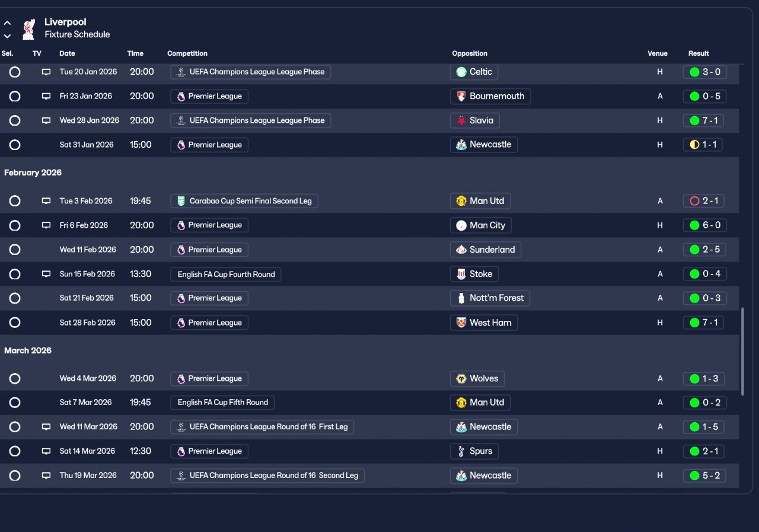Viewport: 759px width, 532px height.
Task: Click the Man City club crest
Action: pos(461,225)
